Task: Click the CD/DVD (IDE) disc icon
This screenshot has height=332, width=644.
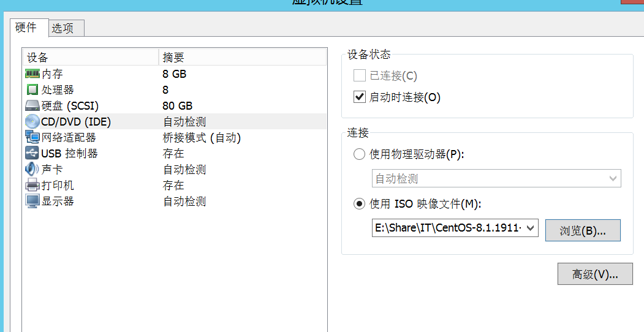Action: 32,121
